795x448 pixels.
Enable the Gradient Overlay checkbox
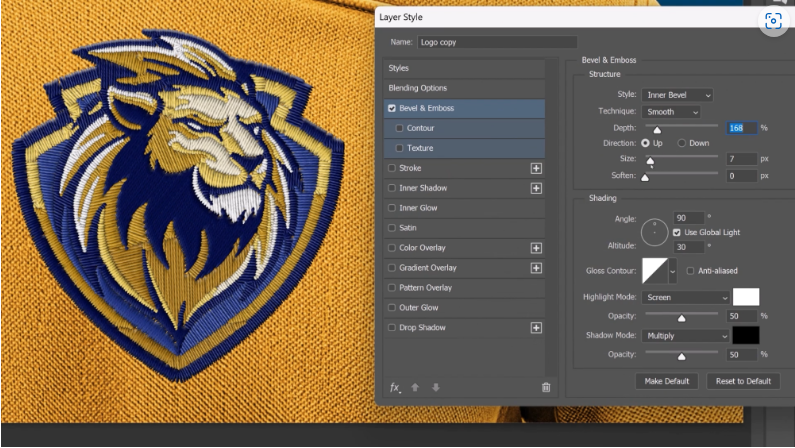click(391, 268)
